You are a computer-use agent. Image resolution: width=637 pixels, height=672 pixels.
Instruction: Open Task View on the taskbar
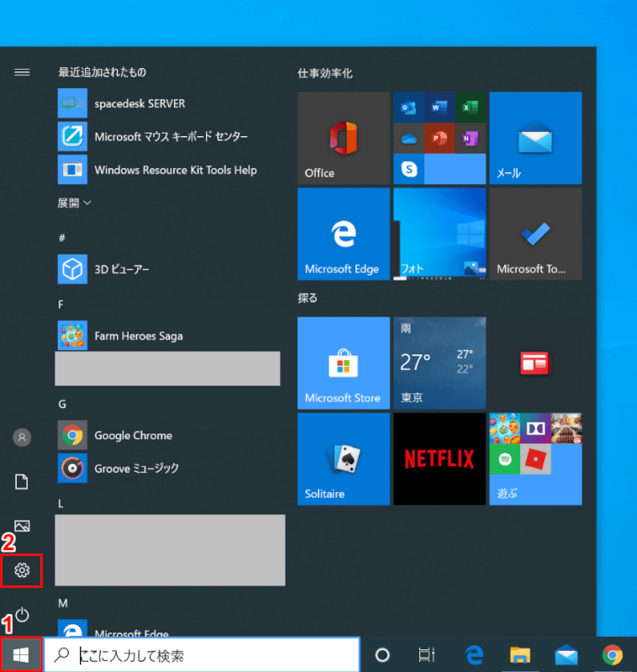427,655
